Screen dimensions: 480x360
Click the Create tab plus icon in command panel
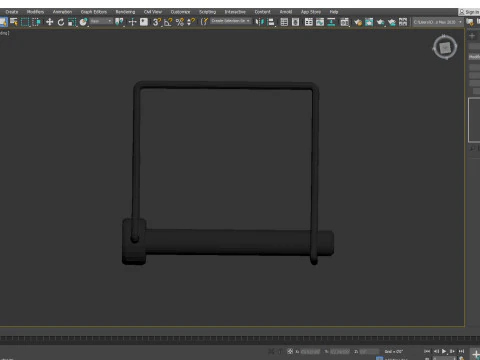click(472, 36)
